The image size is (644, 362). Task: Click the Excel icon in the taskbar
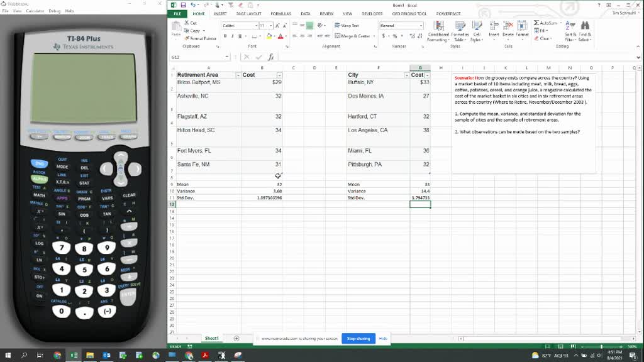pos(74,355)
